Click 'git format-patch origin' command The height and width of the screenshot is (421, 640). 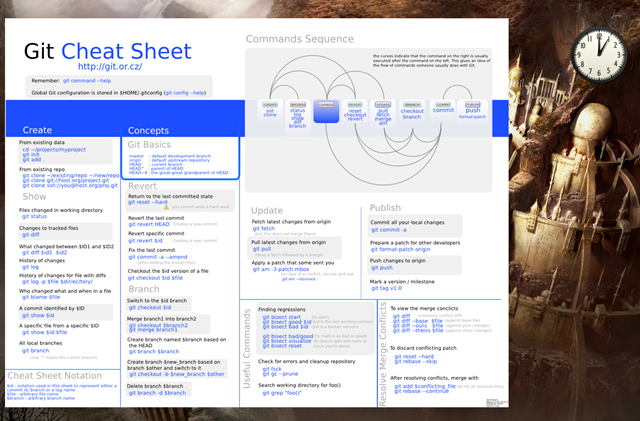(400, 249)
